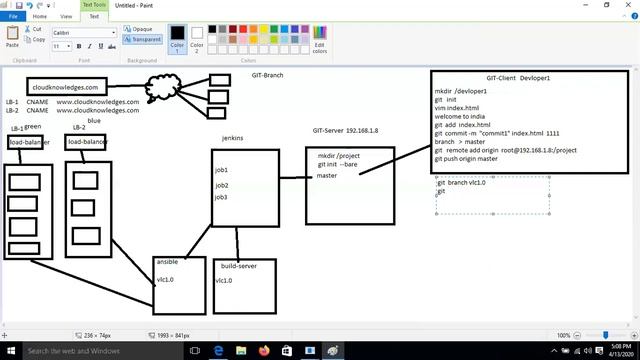This screenshot has width=640, height=360.
Task: Pick the black palette swatch
Action: [x=212, y=29]
